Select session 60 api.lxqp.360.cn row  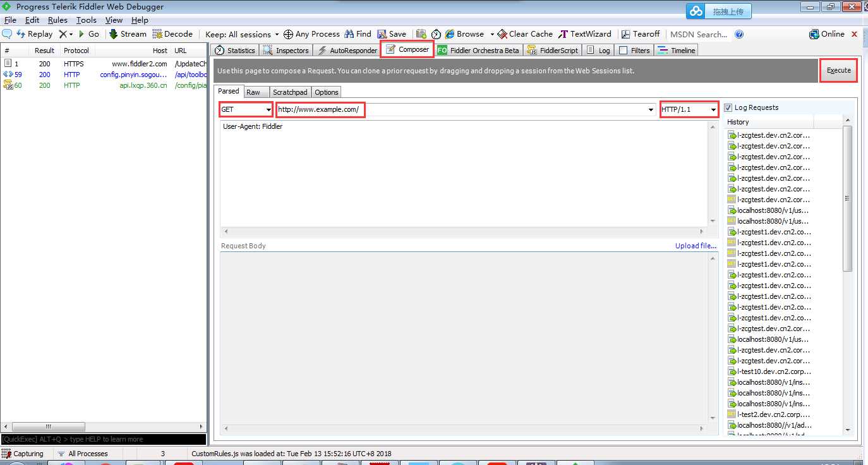pyautogui.click(x=104, y=85)
